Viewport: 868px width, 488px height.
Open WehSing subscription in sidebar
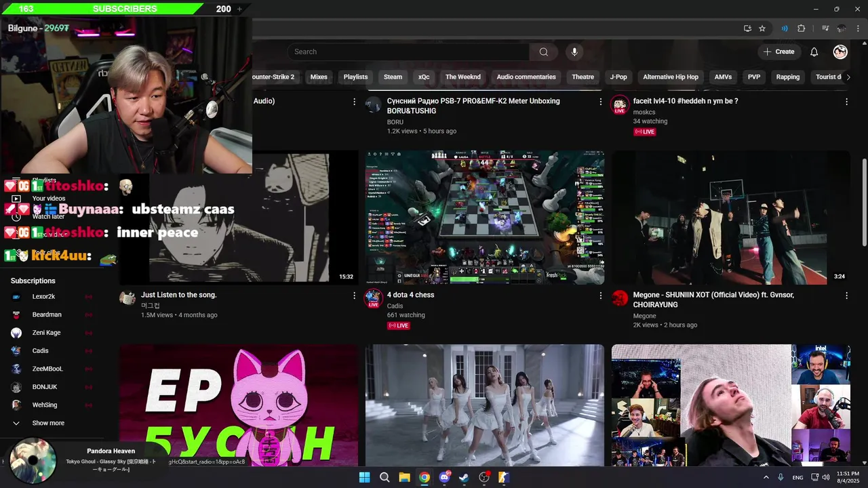45,405
